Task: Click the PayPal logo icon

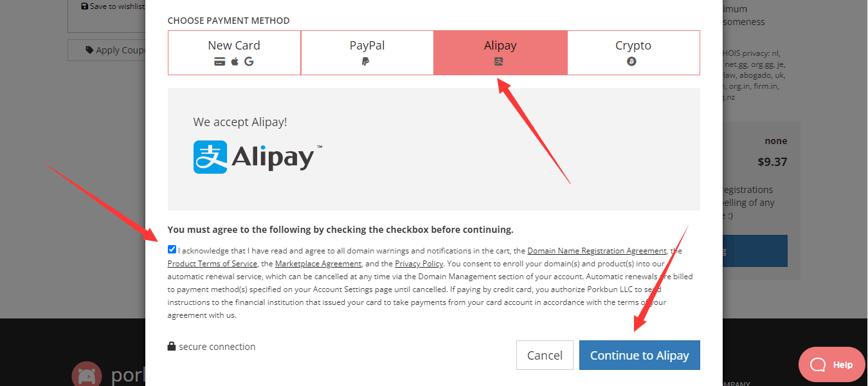Action: (366, 62)
